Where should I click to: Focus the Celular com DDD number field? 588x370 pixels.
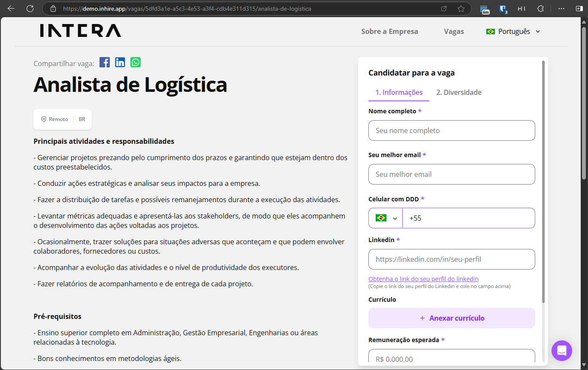[469, 218]
